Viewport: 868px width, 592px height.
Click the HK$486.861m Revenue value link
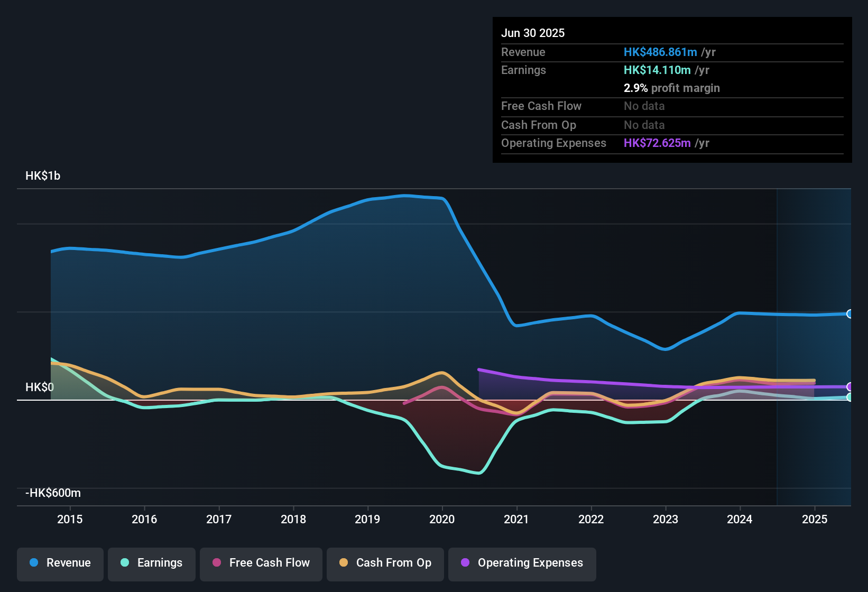coord(660,52)
